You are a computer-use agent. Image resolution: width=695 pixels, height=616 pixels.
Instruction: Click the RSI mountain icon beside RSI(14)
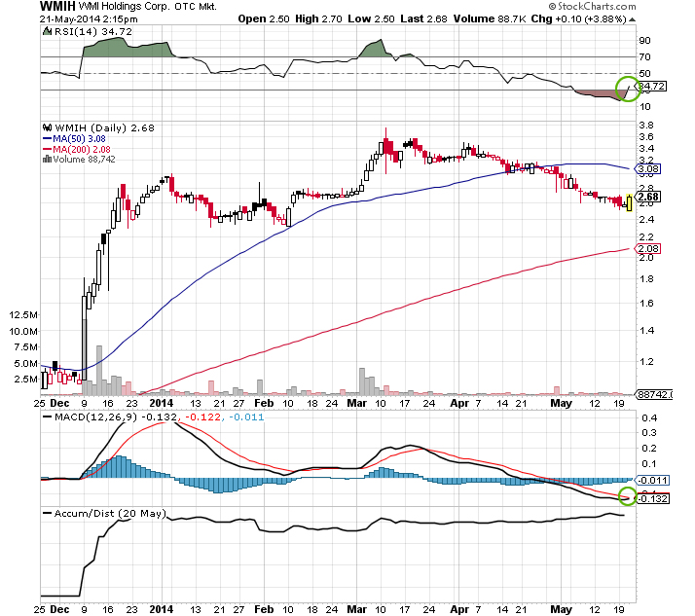47,31
